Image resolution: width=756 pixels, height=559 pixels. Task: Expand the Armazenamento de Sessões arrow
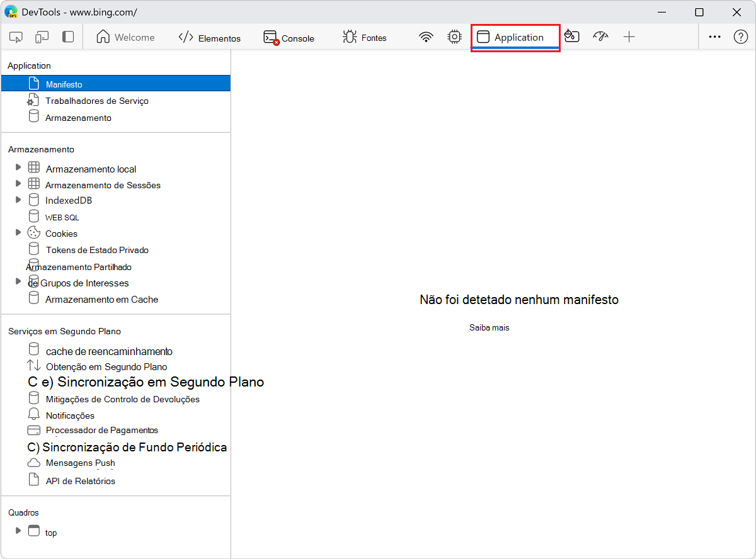point(18,183)
